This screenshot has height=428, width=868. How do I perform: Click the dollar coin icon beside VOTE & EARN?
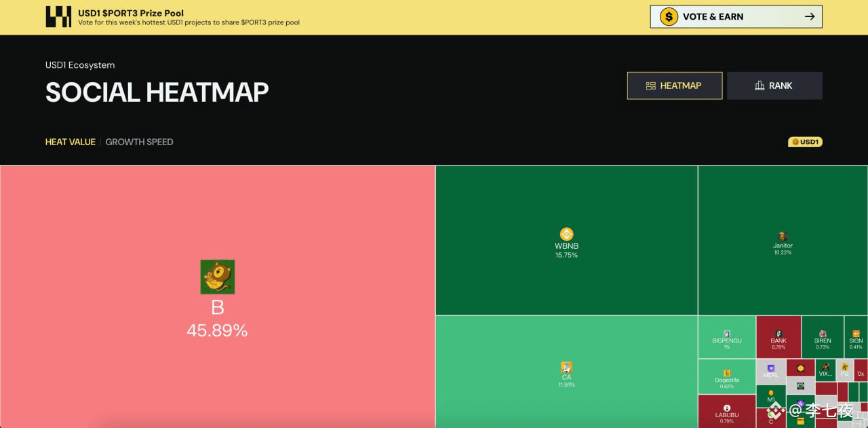[x=669, y=17]
